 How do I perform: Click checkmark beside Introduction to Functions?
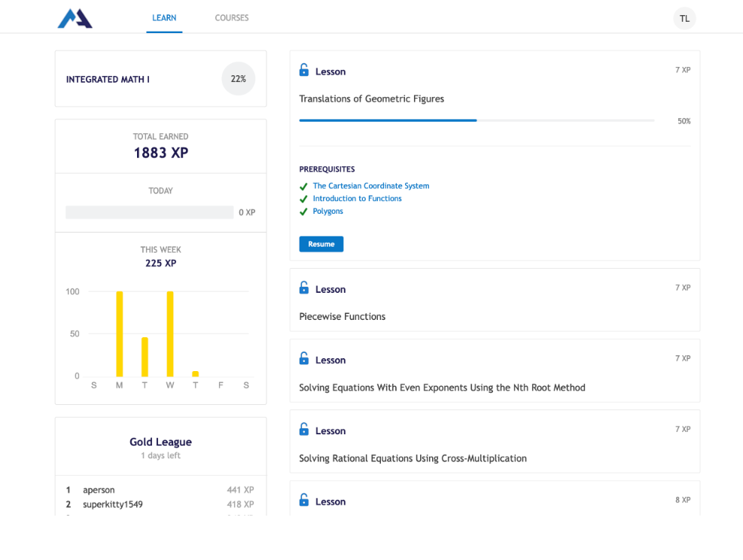(303, 199)
